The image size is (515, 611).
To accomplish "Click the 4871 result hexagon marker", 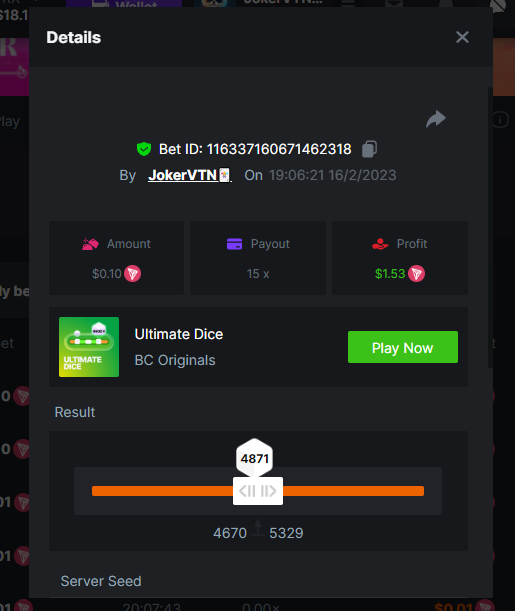I will (254, 458).
